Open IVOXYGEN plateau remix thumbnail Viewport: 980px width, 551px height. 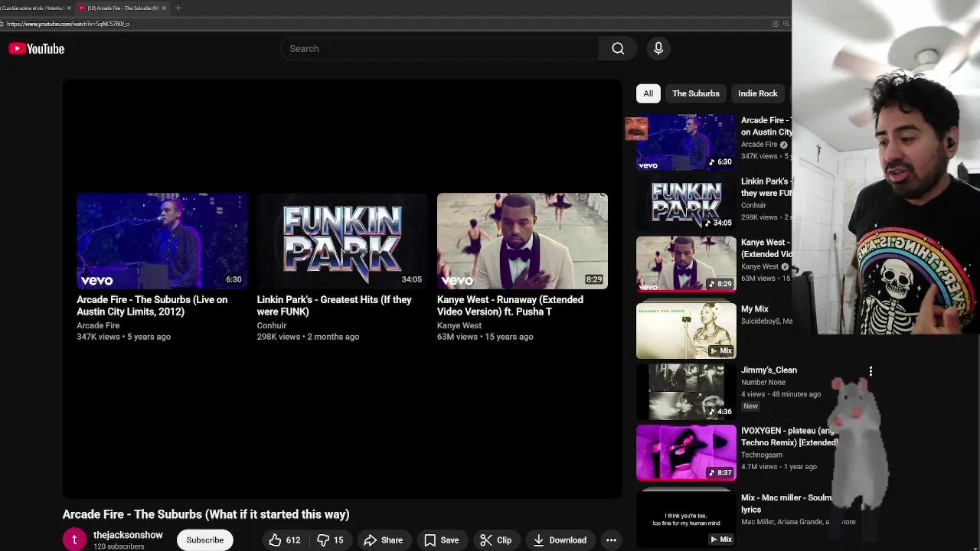pos(686,453)
